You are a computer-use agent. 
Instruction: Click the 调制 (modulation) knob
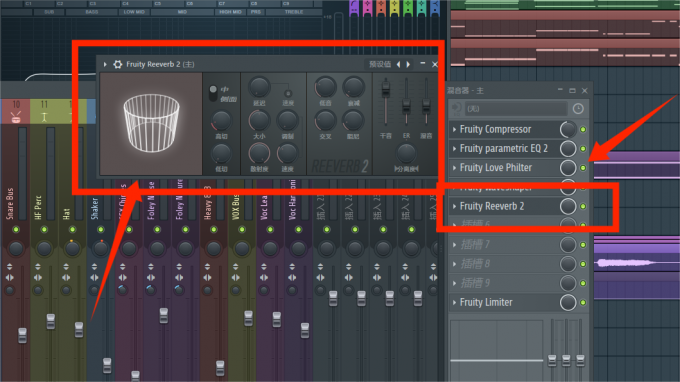[288, 121]
